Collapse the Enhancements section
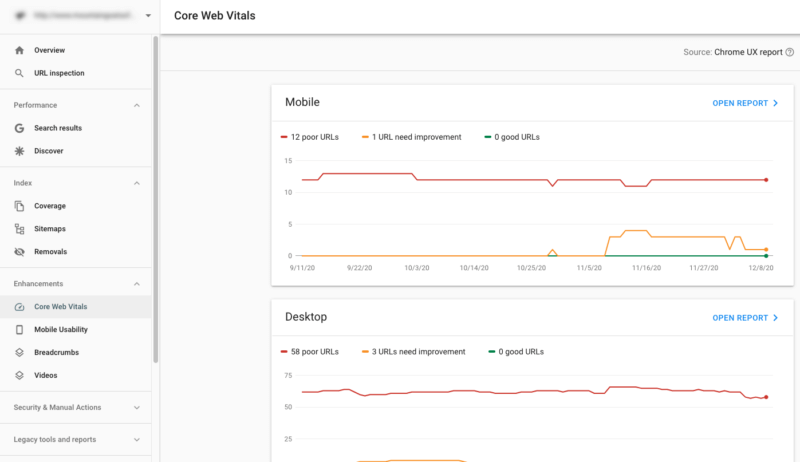The height and width of the screenshot is (462, 800). (x=137, y=284)
